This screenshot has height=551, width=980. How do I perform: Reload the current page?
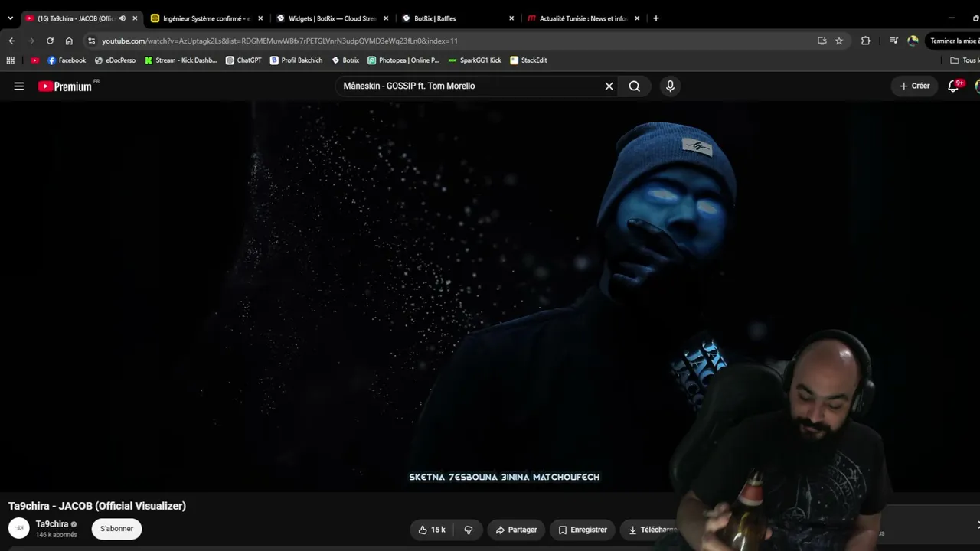pyautogui.click(x=50, y=41)
